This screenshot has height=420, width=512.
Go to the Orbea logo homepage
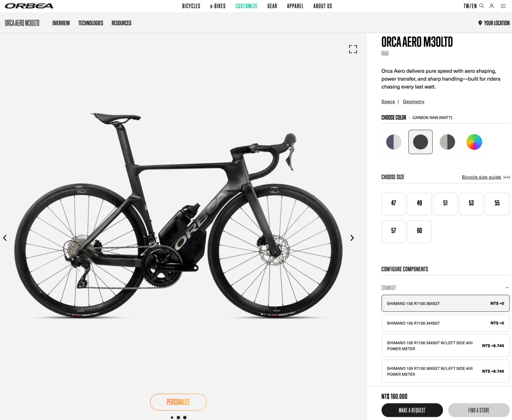click(x=29, y=6)
